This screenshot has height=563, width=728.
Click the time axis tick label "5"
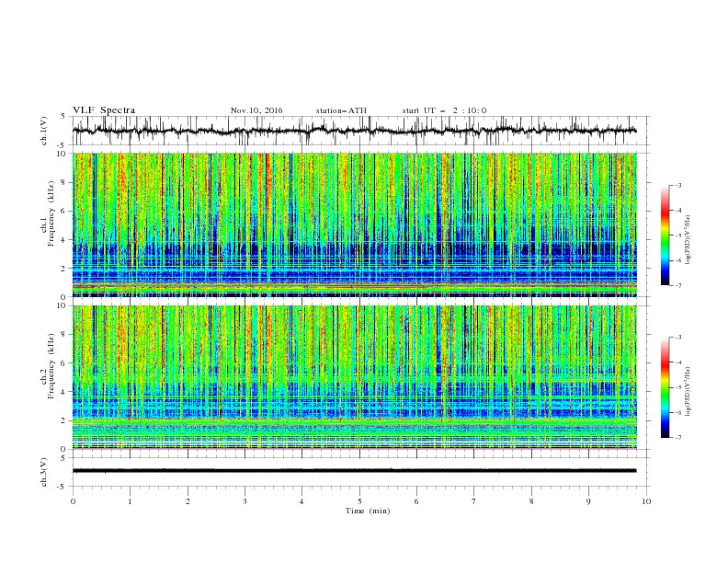click(x=359, y=501)
